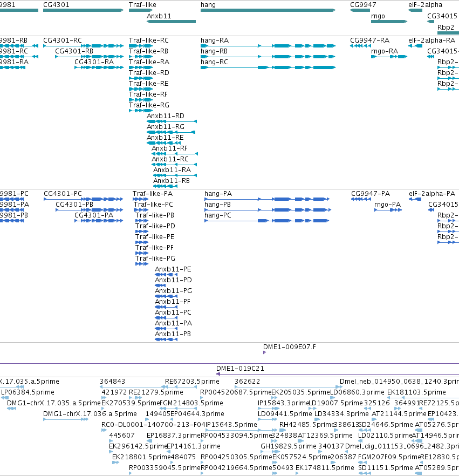Select the Rbp2 gene label

pyautogui.click(x=446, y=28)
